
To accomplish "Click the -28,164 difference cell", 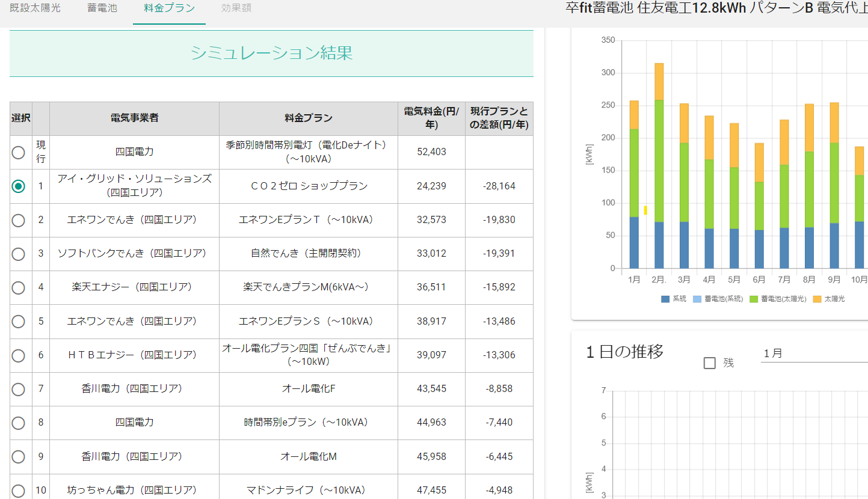I will [499, 186].
